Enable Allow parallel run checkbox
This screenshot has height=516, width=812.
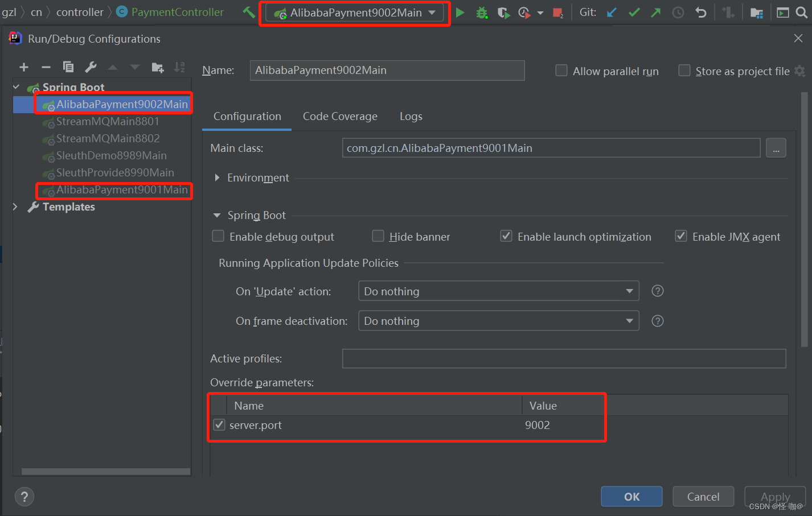coord(561,71)
